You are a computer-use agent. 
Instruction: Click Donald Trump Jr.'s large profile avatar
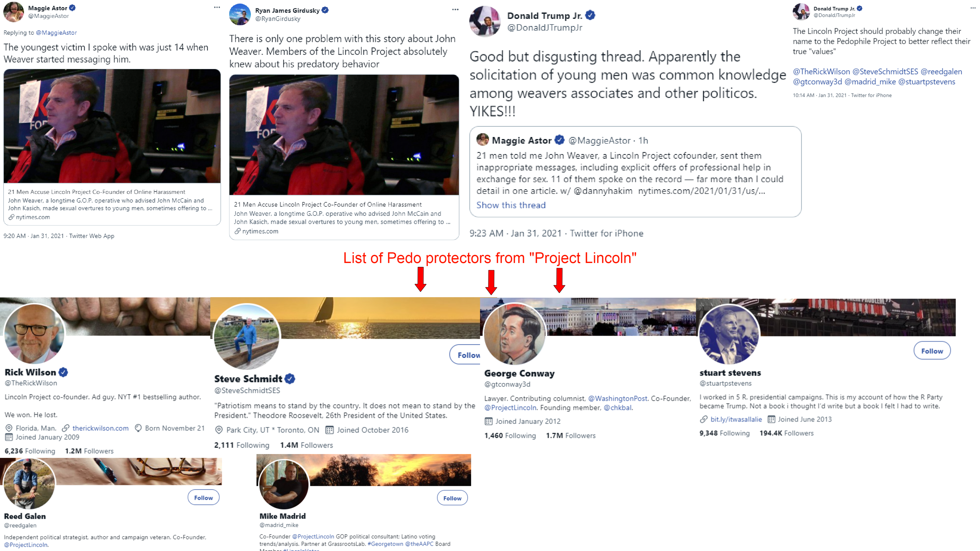[x=485, y=21]
